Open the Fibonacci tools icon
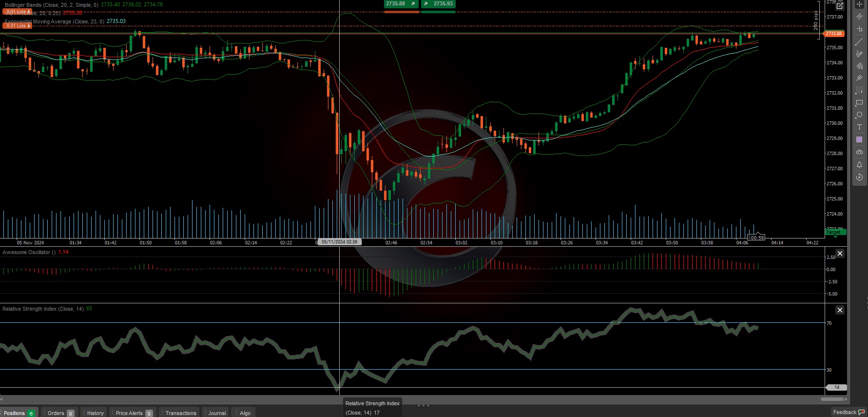This screenshot has width=868, height=417. click(859, 90)
